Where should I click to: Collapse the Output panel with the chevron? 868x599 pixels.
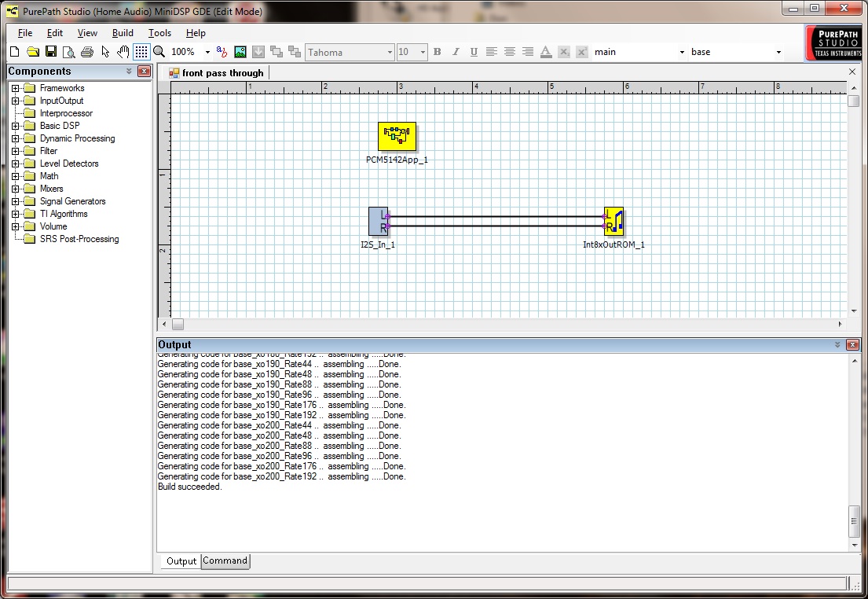[x=837, y=344]
